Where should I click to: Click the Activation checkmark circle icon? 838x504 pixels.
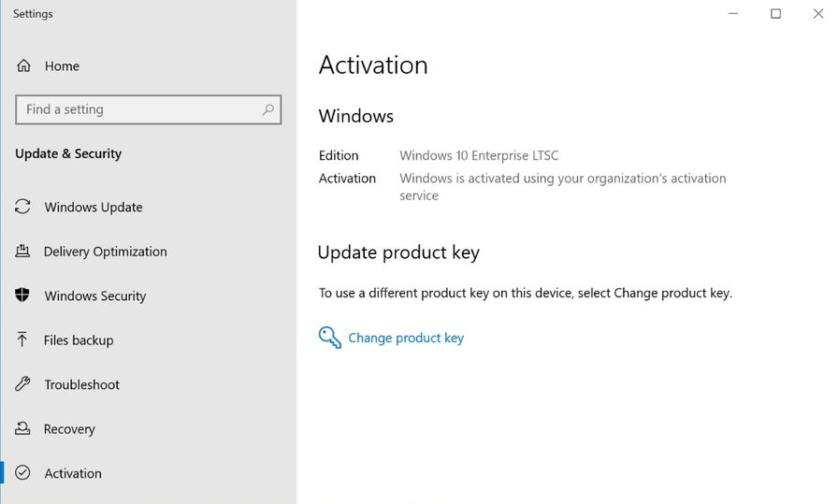click(x=23, y=473)
